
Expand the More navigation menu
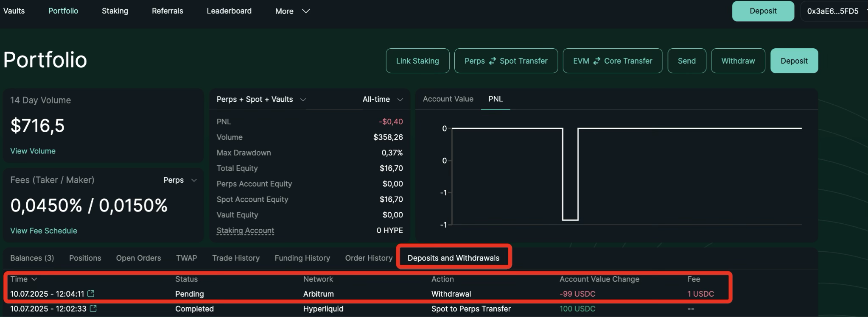click(x=292, y=11)
